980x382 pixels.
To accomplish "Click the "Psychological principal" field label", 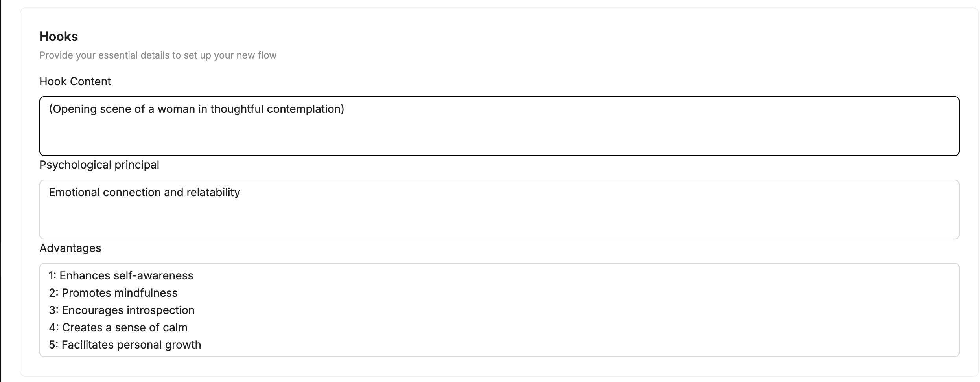I will tap(99, 165).
